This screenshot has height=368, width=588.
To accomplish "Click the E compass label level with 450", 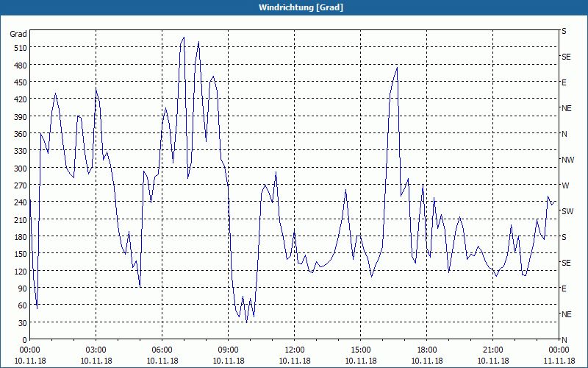I will click(x=564, y=82).
